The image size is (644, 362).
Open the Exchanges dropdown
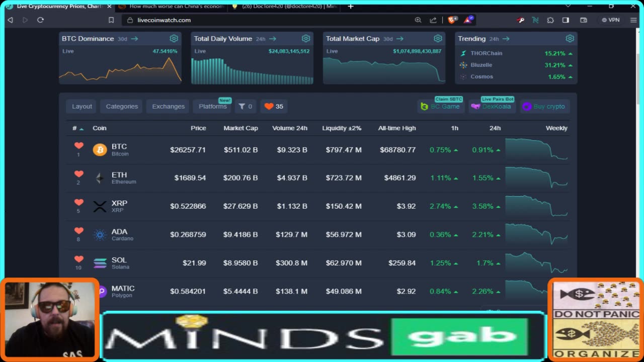pyautogui.click(x=169, y=106)
